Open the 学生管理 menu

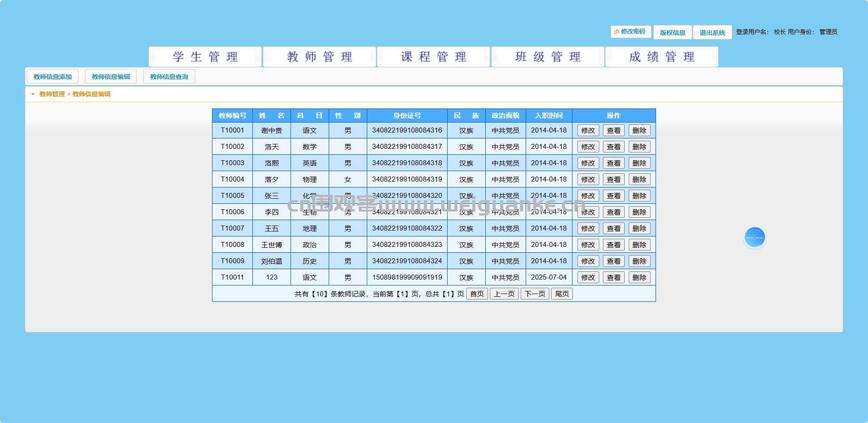(205, 57)
